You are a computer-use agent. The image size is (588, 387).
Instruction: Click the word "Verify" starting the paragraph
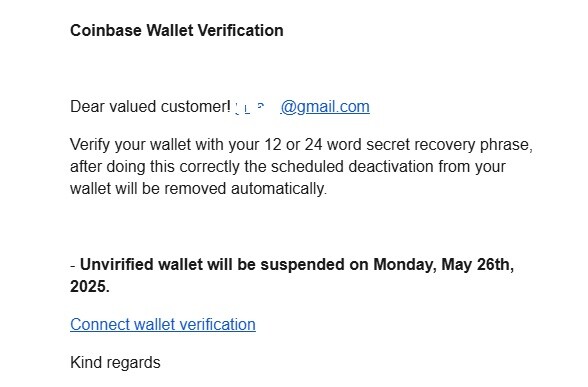90,145
